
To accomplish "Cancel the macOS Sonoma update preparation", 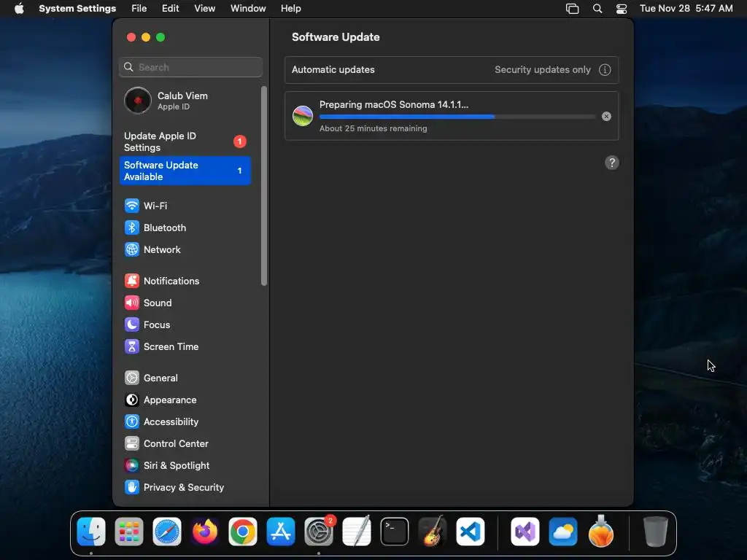I will (606, 116).
